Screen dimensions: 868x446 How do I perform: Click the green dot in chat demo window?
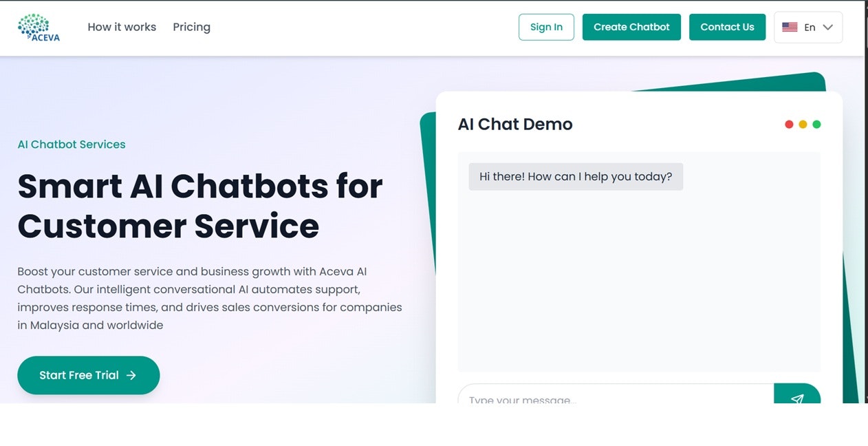click(x=816, y=125)
